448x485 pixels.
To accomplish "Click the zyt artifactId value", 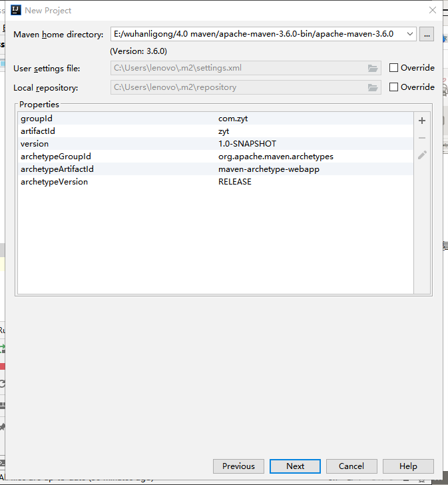I will coord(224,131).
